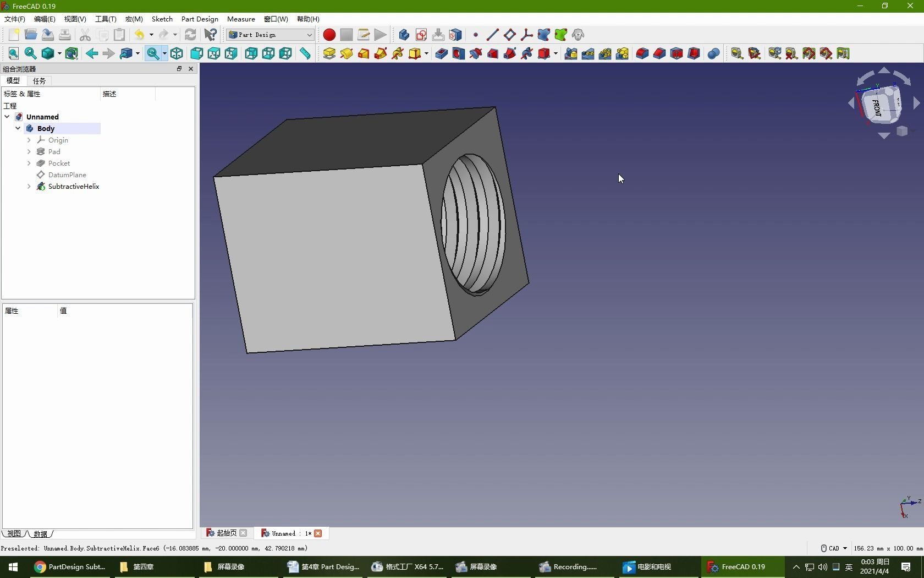Select the Pad tool
Viewport: 924px width, 578px height.
[329, 53]
